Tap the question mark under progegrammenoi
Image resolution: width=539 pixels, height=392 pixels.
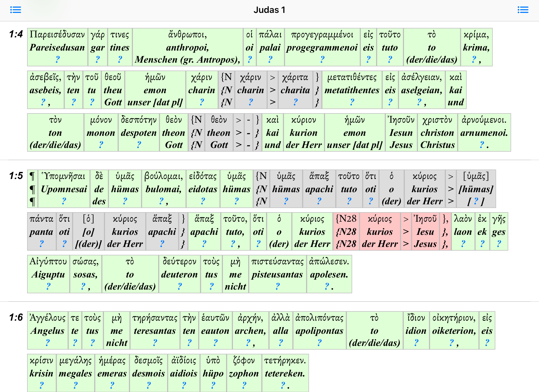tap(322, 59)
